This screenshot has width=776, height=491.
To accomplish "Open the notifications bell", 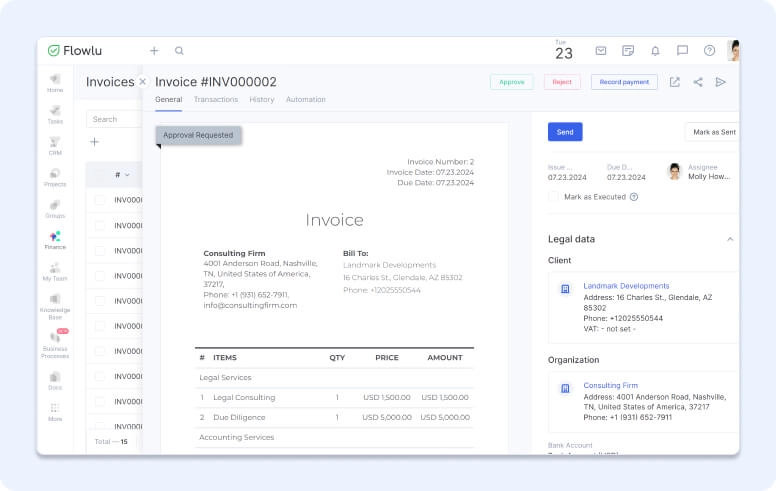I will click(x=655, y=50).
